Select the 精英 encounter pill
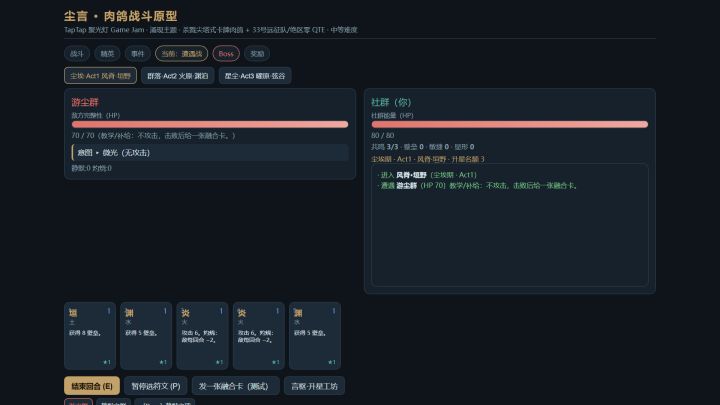The image size is (720, 405). click(107, 54)
